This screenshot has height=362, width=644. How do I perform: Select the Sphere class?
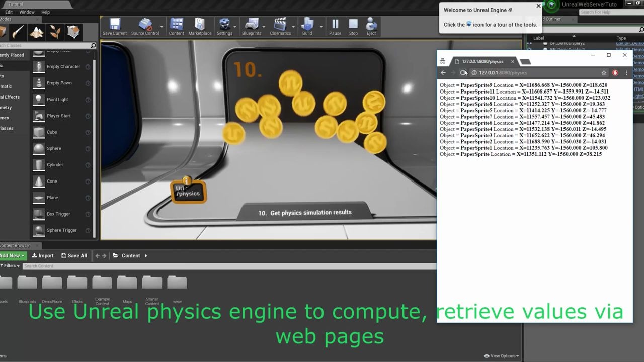[62, 148]
